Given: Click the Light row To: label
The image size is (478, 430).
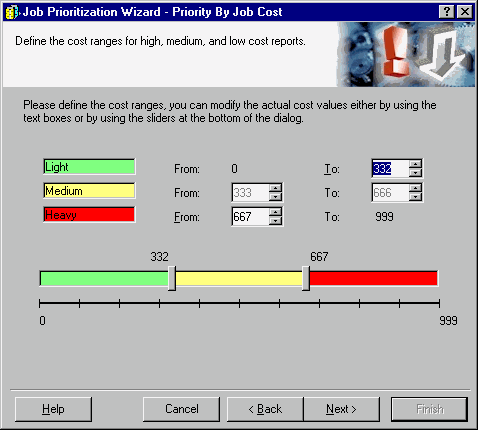Looking at the screenshot, I should pyautogui.click(x=332, y=169).
